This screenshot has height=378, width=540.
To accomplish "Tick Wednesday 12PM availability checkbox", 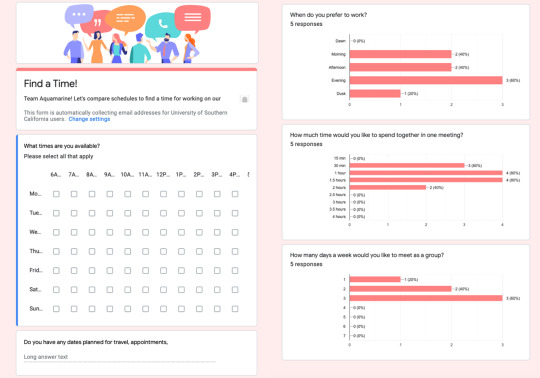I will pyautogui.click(x=164, y=232).
